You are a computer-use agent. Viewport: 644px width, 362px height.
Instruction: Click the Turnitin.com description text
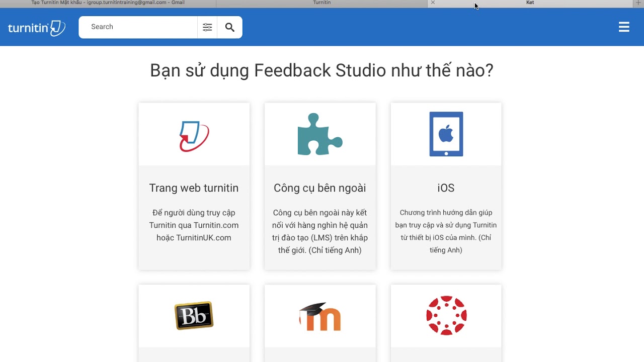pyautogui.click(x=194, y=225)
